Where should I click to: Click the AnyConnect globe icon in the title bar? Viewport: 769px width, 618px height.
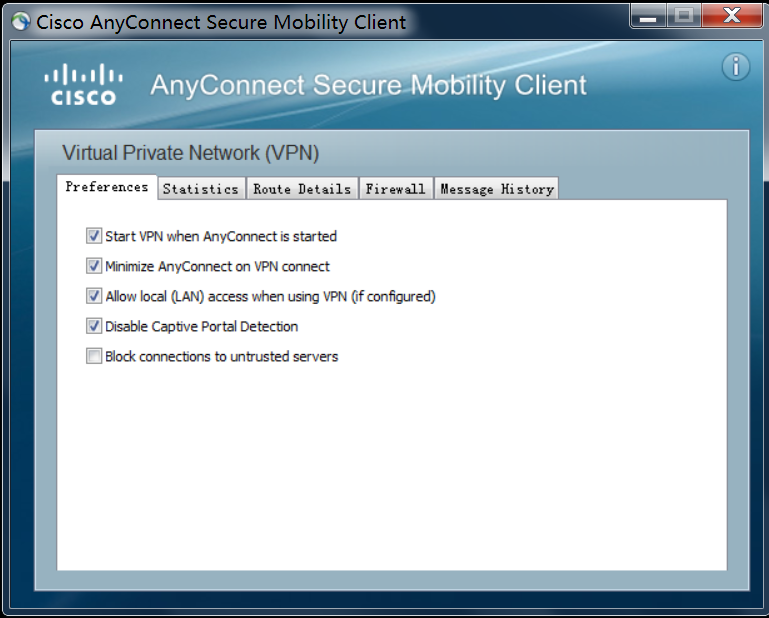pyautogui.click(x=21, y=22)
